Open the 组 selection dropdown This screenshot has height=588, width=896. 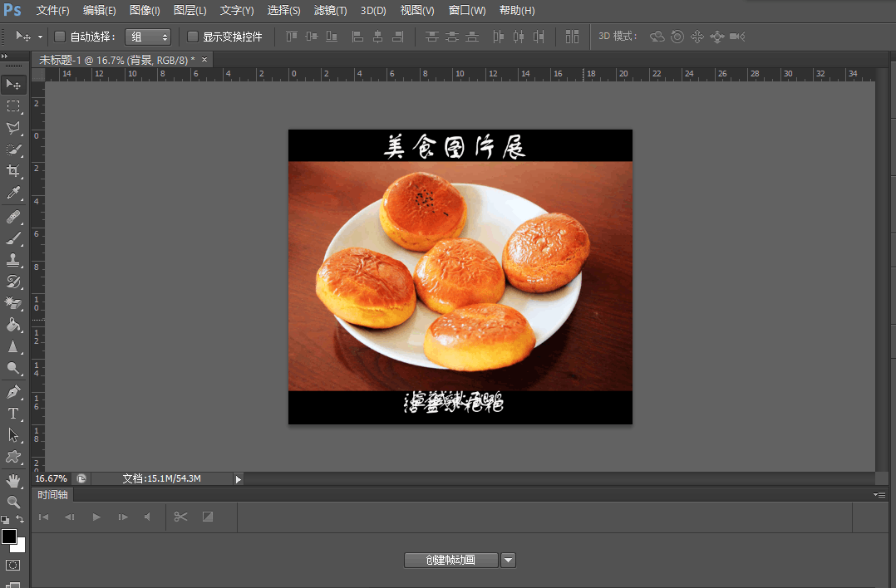tap(148, 37)
